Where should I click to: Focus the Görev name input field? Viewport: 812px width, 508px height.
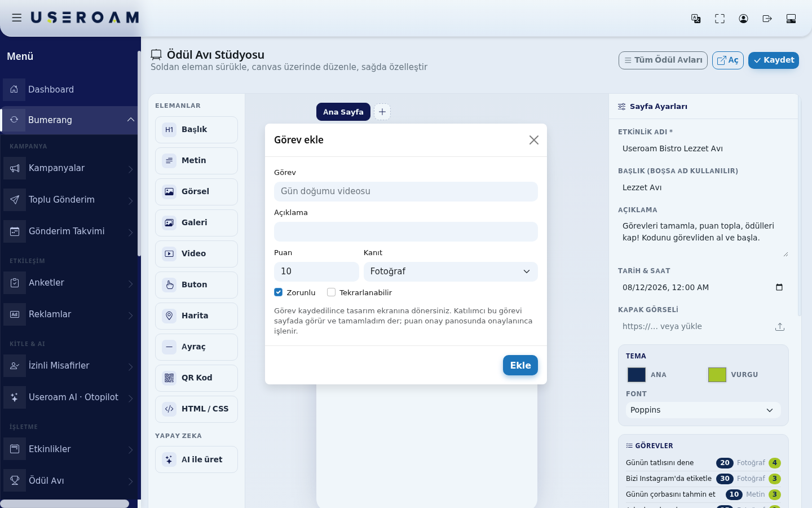[406, 191]
